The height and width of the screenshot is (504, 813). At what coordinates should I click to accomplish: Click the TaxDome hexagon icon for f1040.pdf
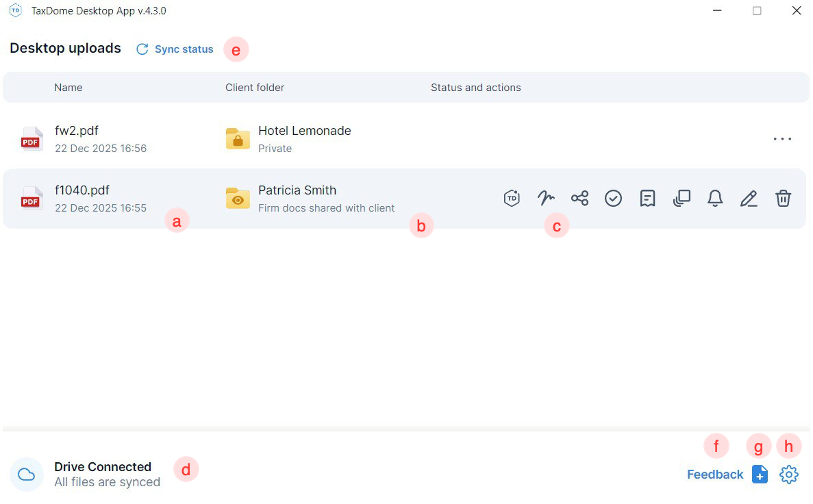tap(512, 199)
